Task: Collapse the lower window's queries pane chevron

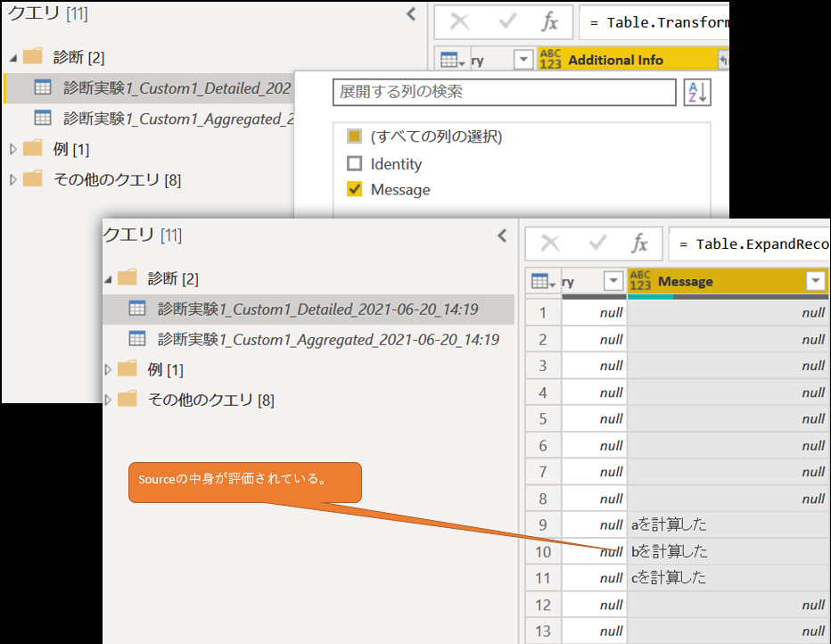Action: pos(502,235)
